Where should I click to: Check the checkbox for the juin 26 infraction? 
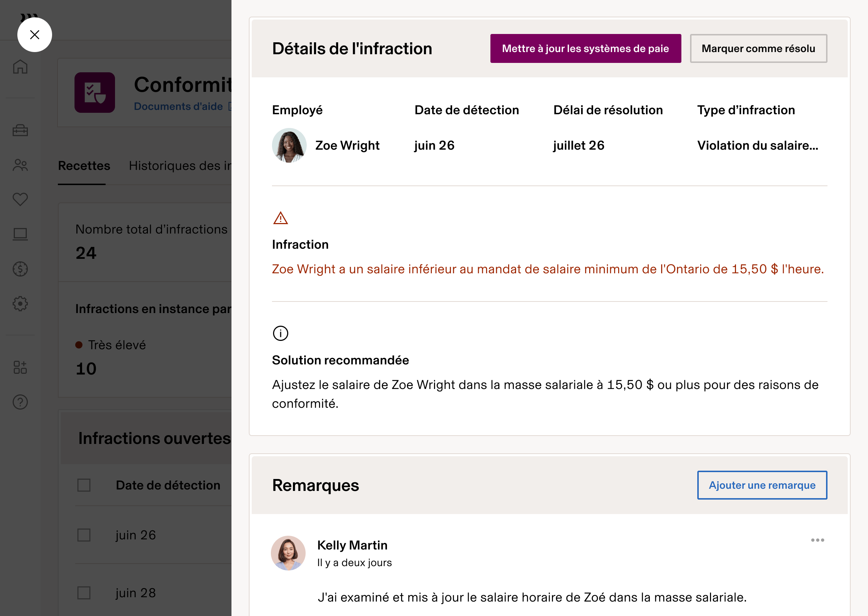click(84, 535)
